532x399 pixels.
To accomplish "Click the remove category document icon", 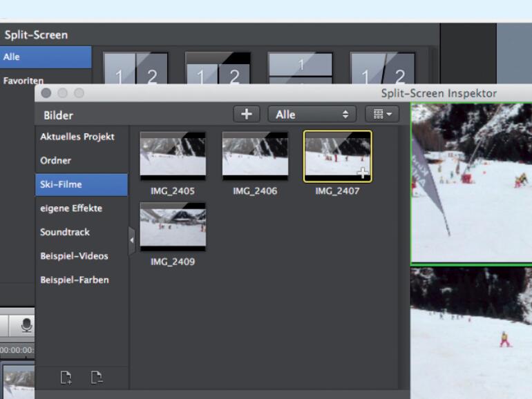I will tap(97, 376).
